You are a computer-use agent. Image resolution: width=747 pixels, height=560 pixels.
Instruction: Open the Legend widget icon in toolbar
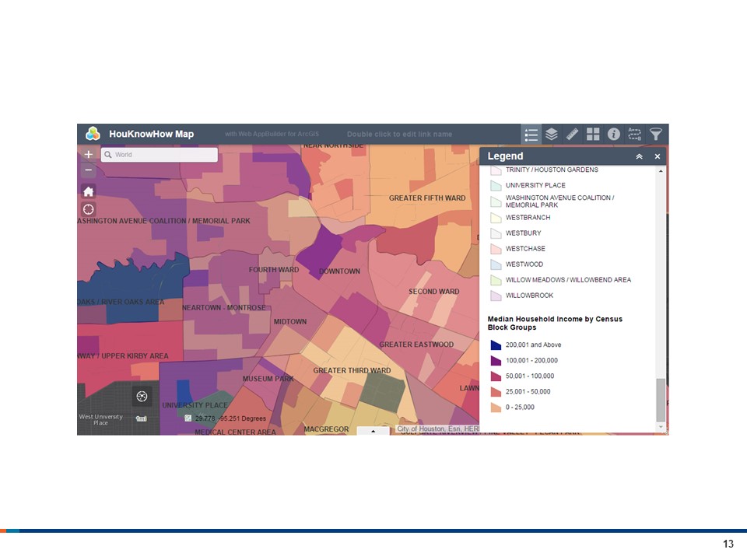pyautogui.click(x=531, y=135)
